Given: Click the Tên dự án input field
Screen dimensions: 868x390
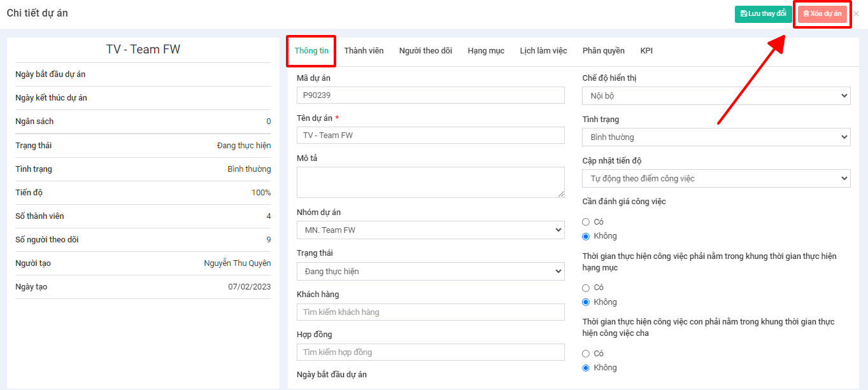Looking at the screenshot, I should [x=430, y=135].
